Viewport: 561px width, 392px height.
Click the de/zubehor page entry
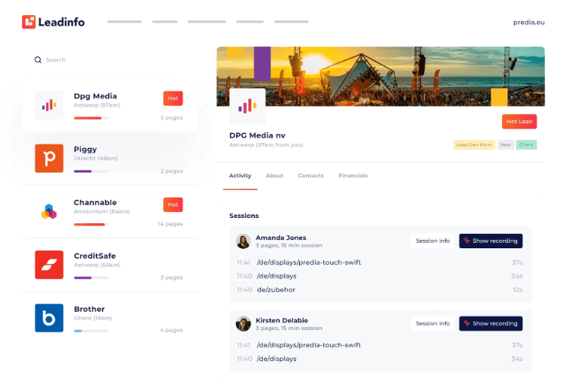pyautogui.click(x=276, y=290)
